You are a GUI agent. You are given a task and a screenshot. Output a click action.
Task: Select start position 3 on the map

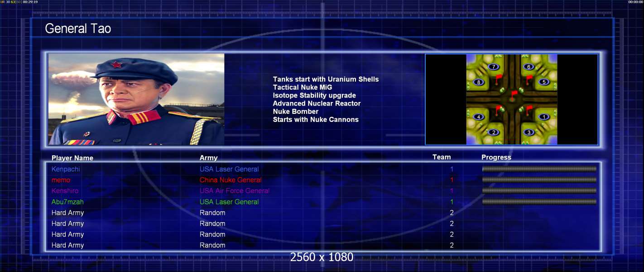[529, 132]
